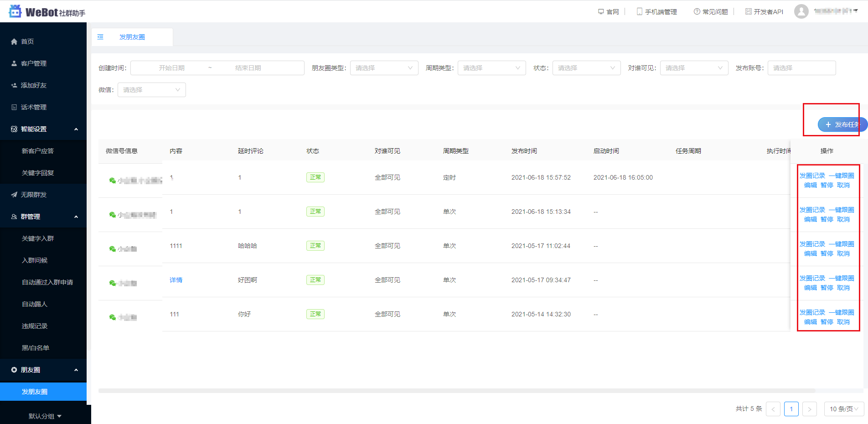Open the 朋友圈类型 dropdown filter
This screenshot has width=868, height=424.
pos(384,67)
